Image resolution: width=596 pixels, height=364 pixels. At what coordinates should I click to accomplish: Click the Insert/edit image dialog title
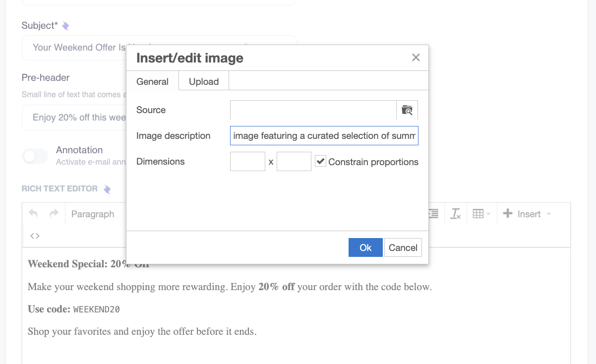pyautogui.click(x=190, y=58)
